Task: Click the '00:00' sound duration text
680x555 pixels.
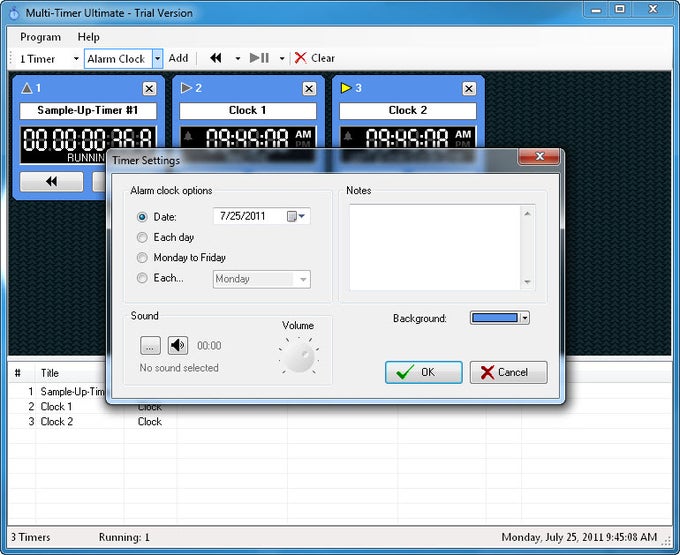Action: (209, 346)
